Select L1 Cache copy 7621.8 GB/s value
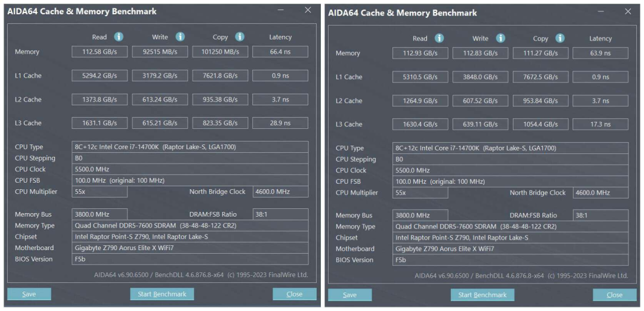 (220, 75)
